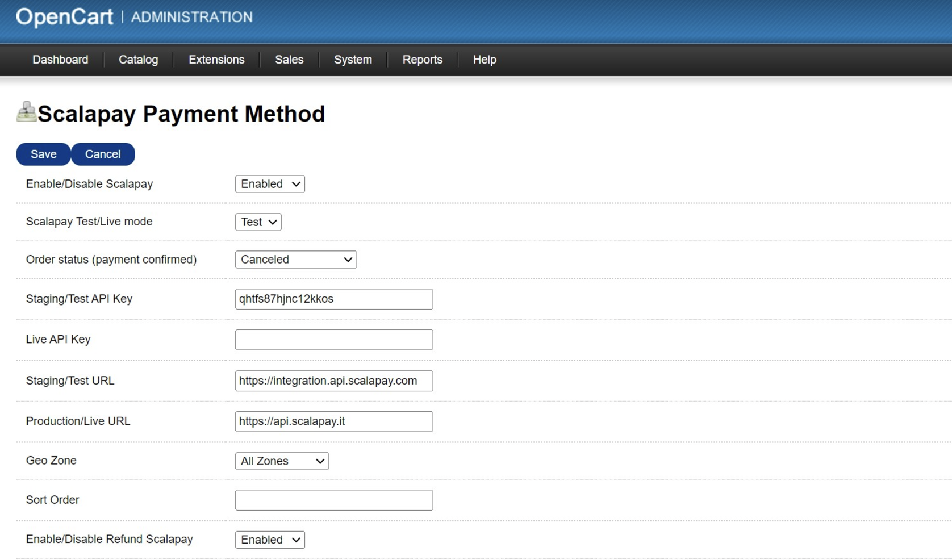Click the Enable/Disable Scalapay label
952x560 pixels.
click(x=89, y=184)
